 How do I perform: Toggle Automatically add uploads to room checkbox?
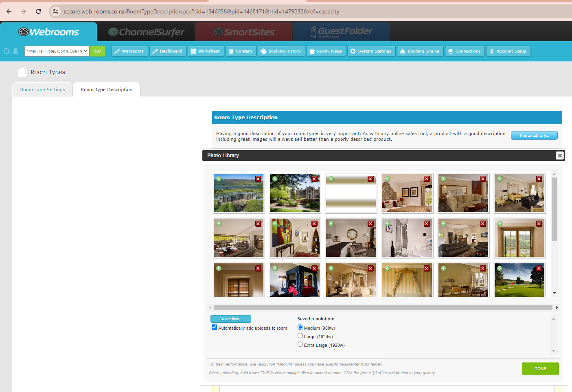click(215, 327)
